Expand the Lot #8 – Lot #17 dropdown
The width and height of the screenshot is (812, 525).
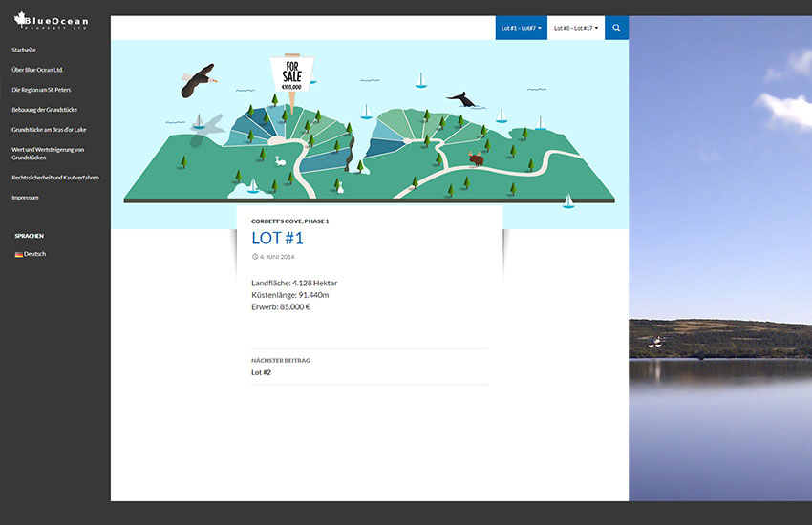[x=576, y=28]
